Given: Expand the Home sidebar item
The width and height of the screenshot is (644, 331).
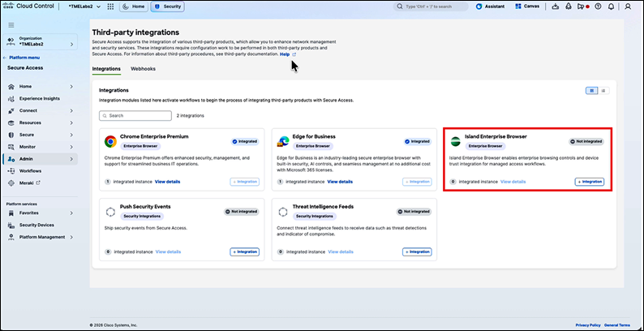Looking at the screenshot, I should 41,87.
